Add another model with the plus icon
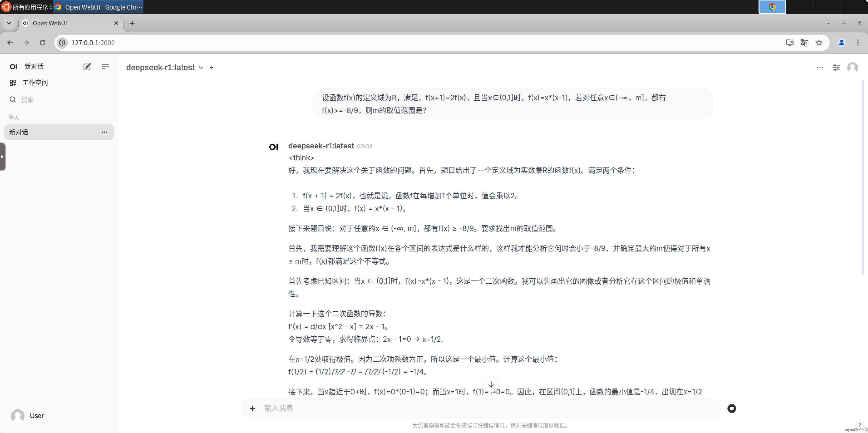 [212, 68]
